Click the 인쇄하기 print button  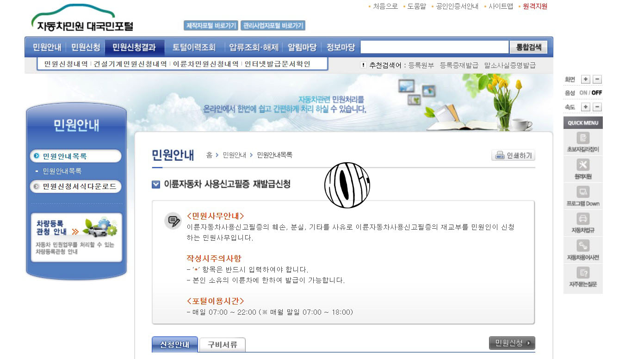pyautogui.click(x=514, y=155)
